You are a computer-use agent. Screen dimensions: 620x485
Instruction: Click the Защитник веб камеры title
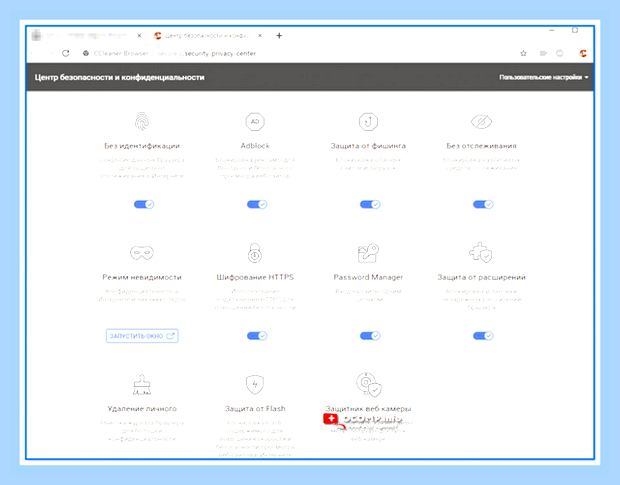pos(368,408)
